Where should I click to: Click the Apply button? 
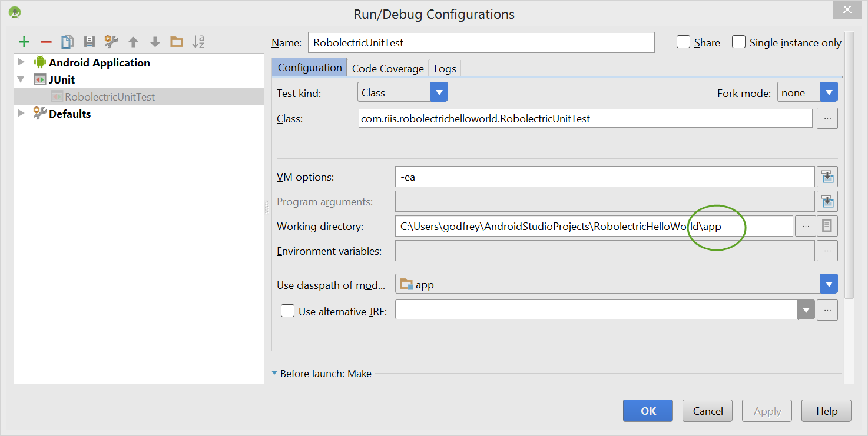click(x=767, y=411)
